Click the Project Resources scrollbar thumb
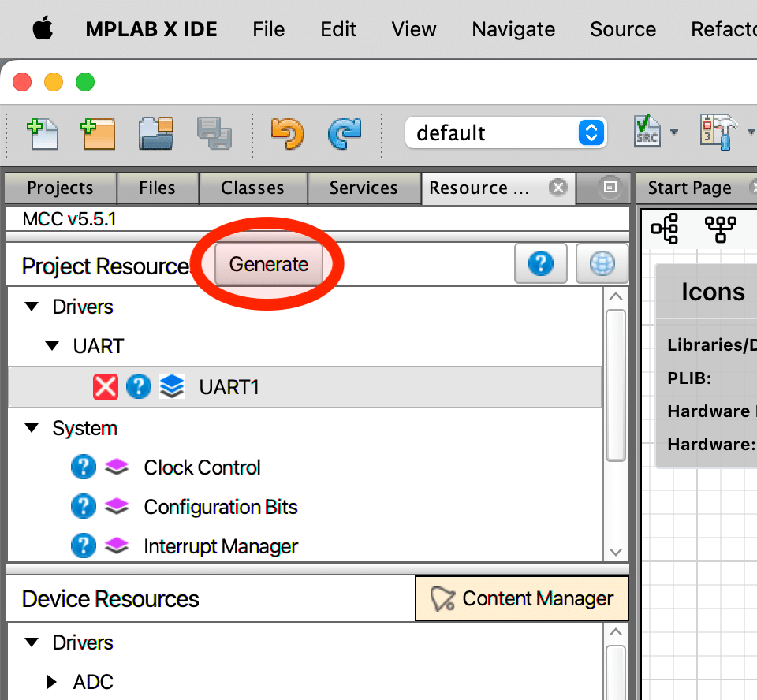 (x=616, y=385)
